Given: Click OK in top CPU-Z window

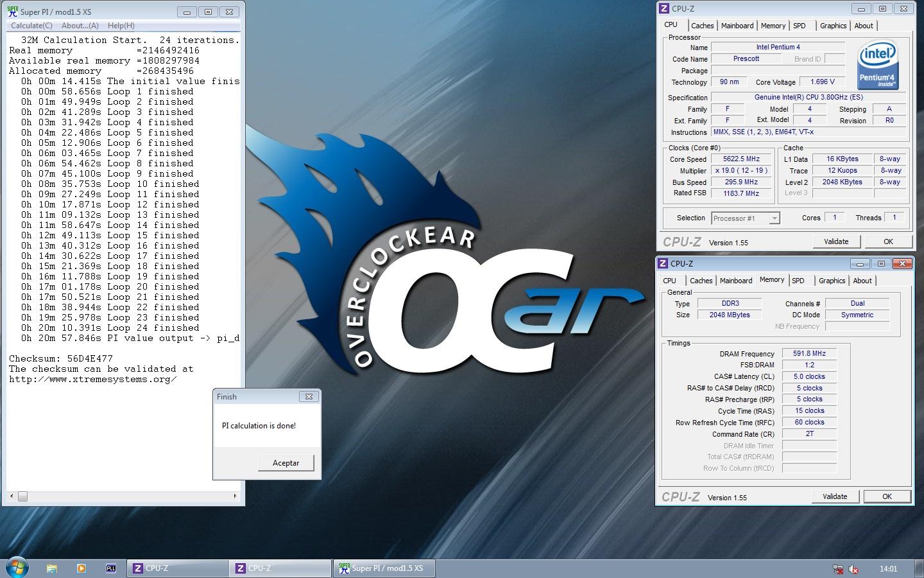Looking at the screenshot, I should (888, 241).
